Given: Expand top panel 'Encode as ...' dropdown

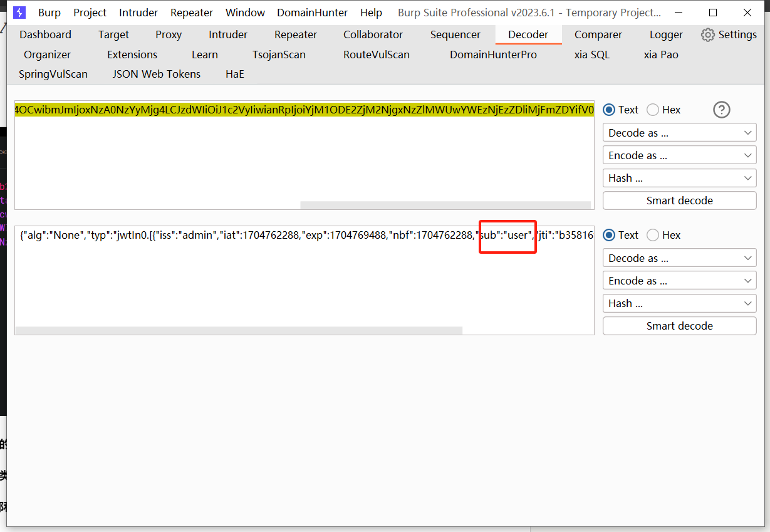Looking at the screenshot, I should point(679,155).
